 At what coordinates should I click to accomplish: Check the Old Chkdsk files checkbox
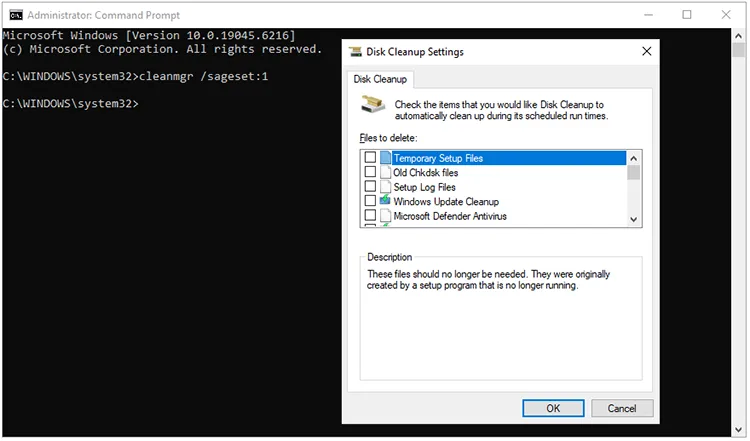[x=371, y=172]
